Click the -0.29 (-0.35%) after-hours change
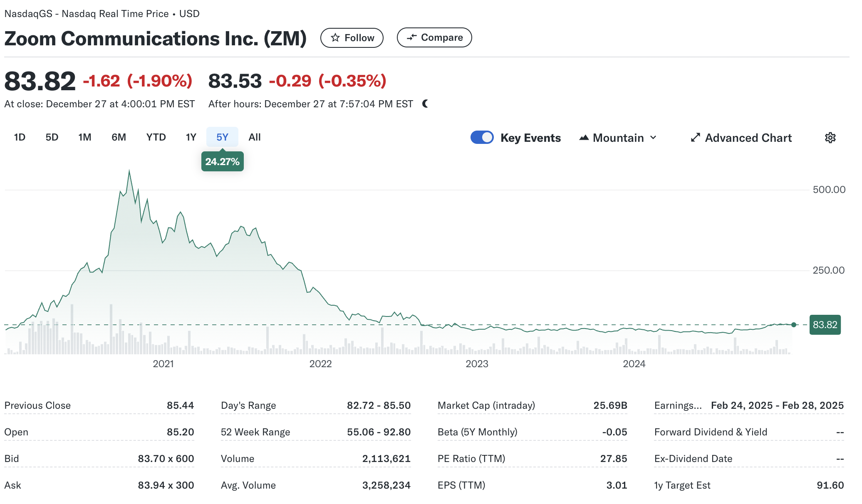Screen dimensions: 862x504 328,81
